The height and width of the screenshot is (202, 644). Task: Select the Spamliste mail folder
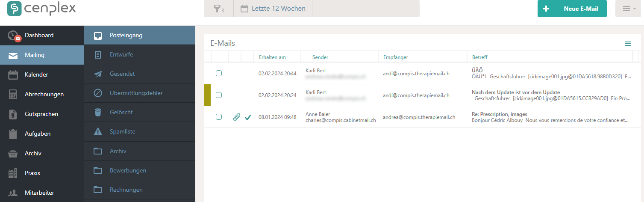point(140,131)
